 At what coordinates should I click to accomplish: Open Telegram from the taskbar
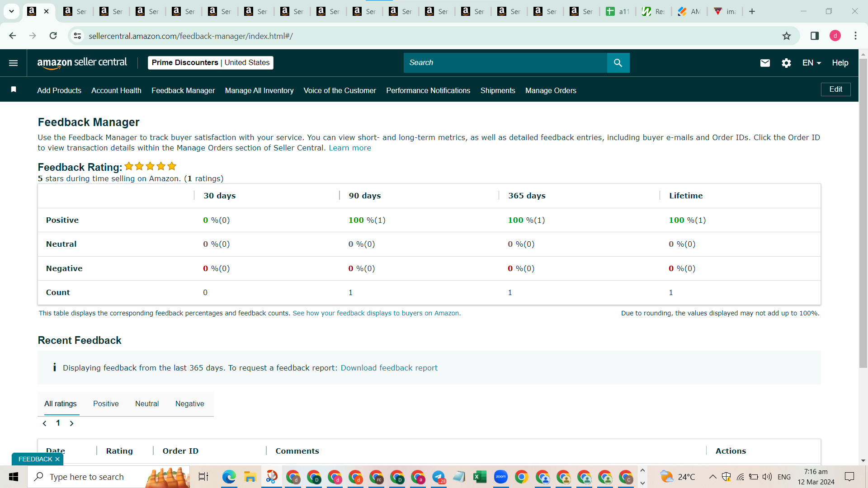pyautogui.click(x=439, y=477)
